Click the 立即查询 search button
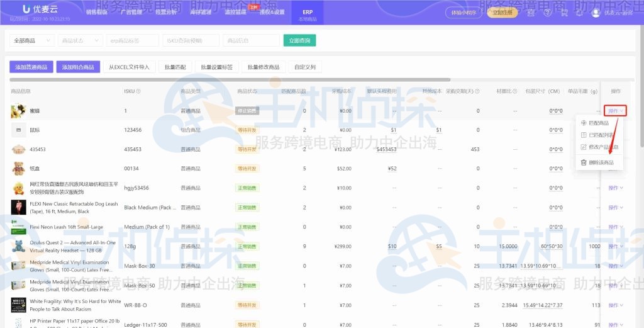 (299, 40)
